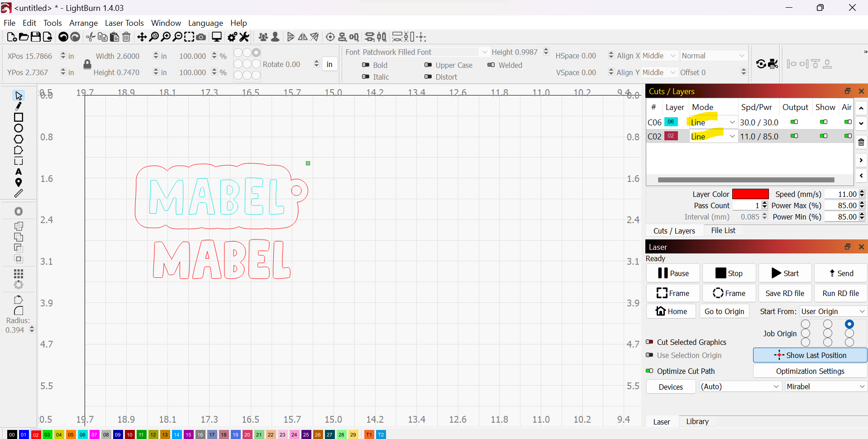Expand the Start From dropdown
The height and width of the screenshot is (439, 868).
[833, 311]
